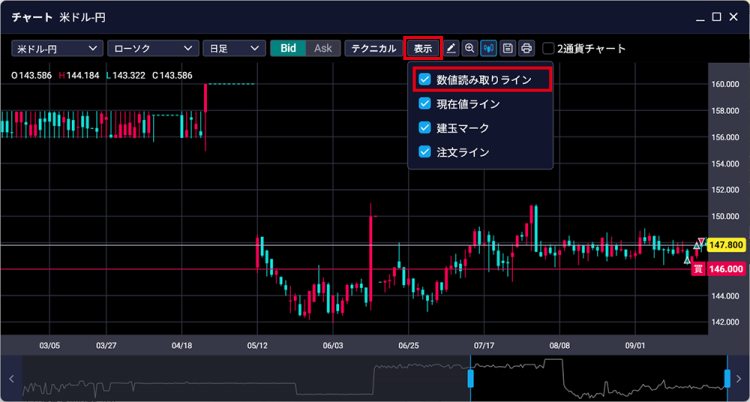
Task: Enable the 2通貨チャート checkbox
Action: [548, 48]
